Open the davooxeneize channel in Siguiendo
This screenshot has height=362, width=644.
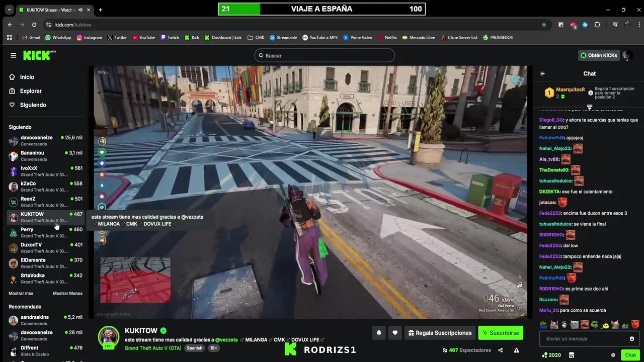point(45,140)
